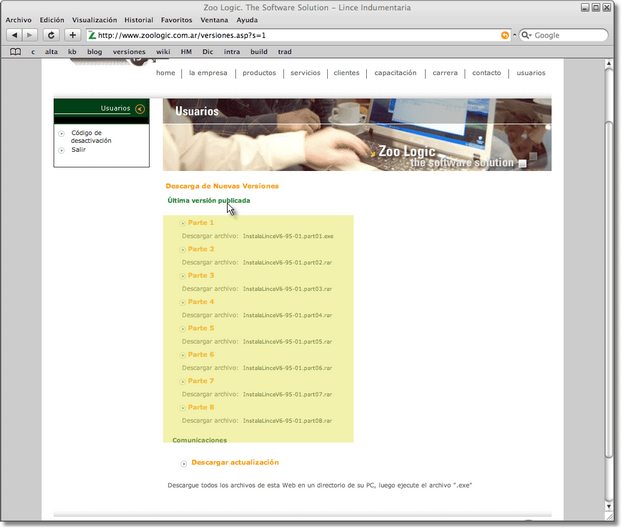This screenshot has height=529, width=622.
Task: Open the 'wiki' bookmark
Action: [163, 52]
